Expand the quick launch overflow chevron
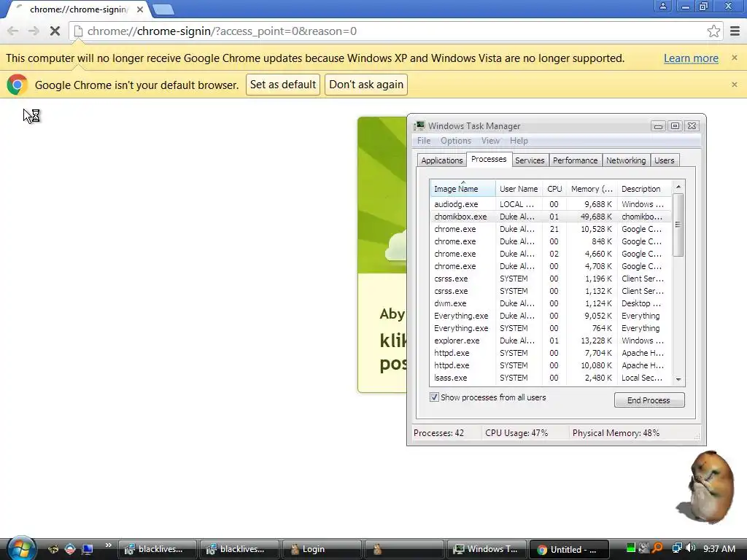747x560 pixels. (109, 545)
